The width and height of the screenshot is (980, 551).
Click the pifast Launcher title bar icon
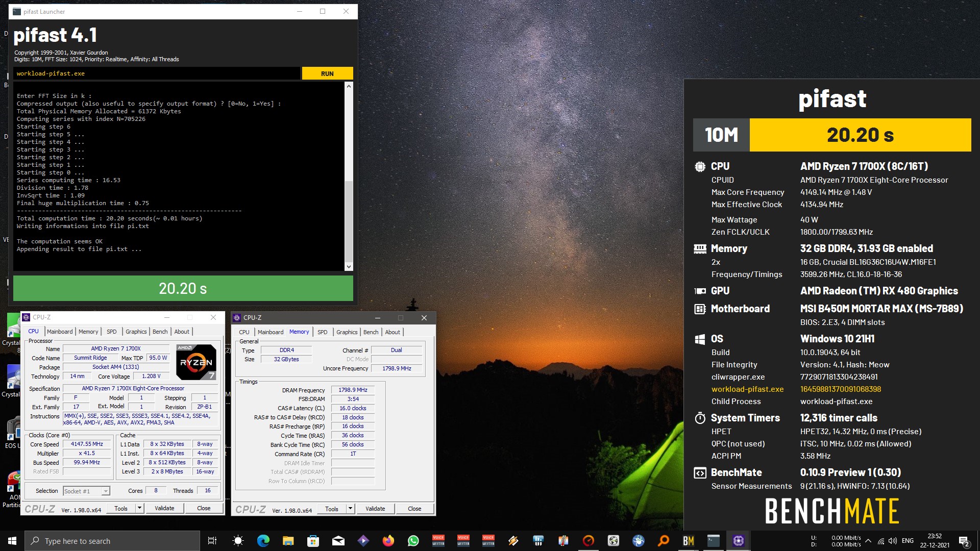[x=17, y=11]
